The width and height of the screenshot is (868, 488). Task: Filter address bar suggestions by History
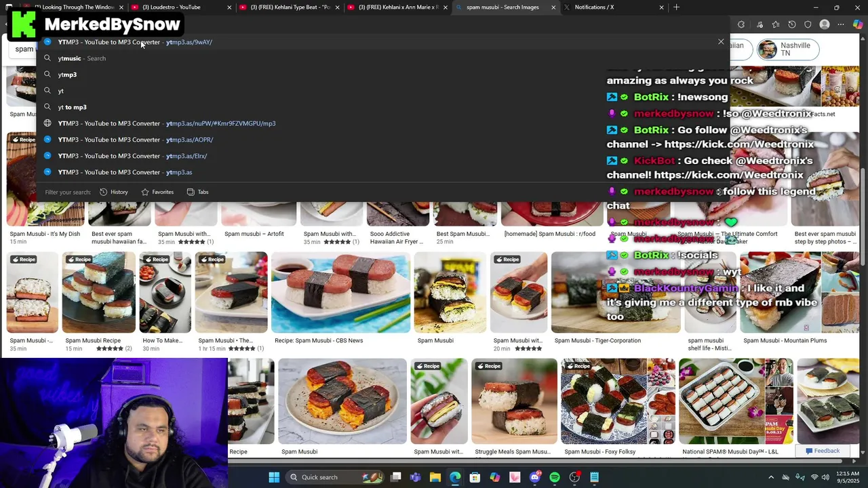113,192
